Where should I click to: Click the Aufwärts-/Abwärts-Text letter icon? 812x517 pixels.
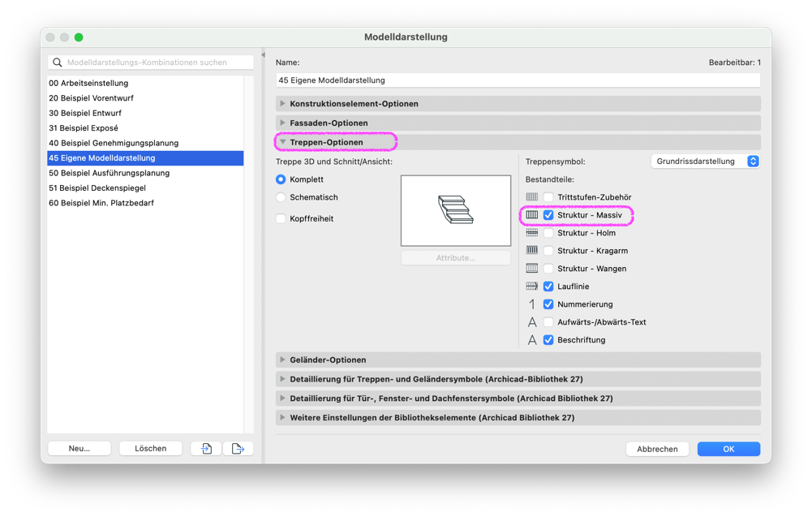pyautogui.click(x=532, y=322)
